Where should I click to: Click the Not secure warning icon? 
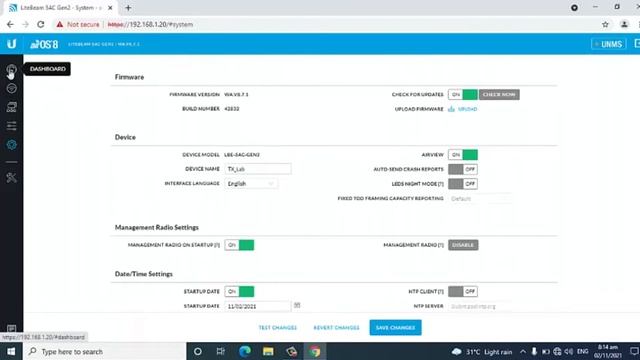coord(60,24)
